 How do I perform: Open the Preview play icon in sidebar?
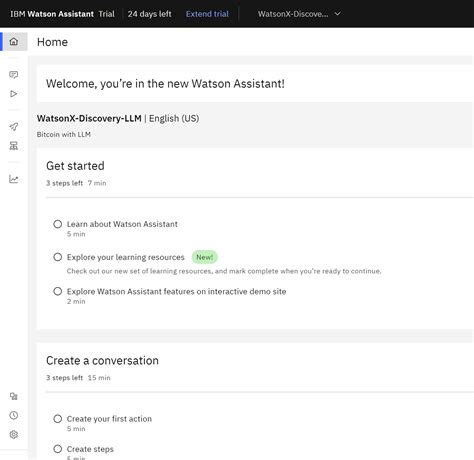point(14,94)
